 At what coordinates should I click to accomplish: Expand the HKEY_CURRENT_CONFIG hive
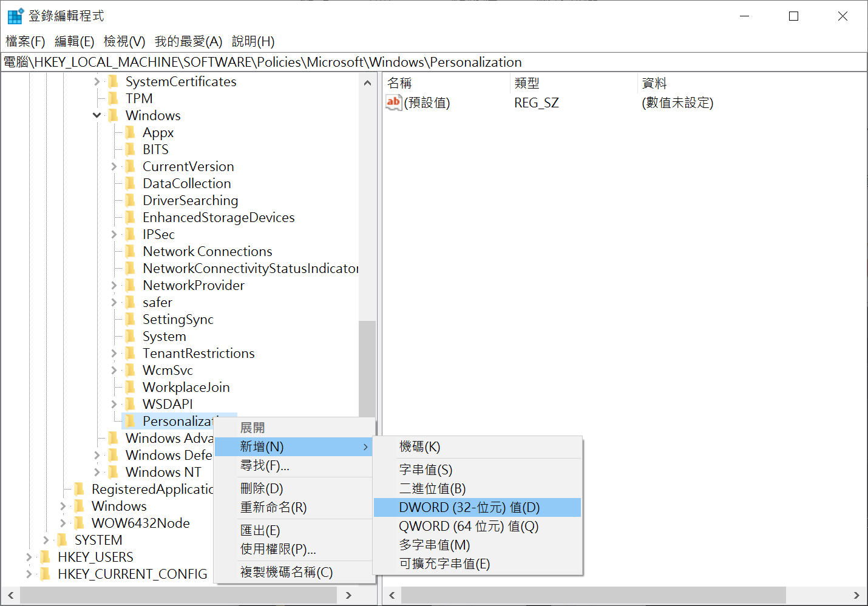[x=29, y=574]
